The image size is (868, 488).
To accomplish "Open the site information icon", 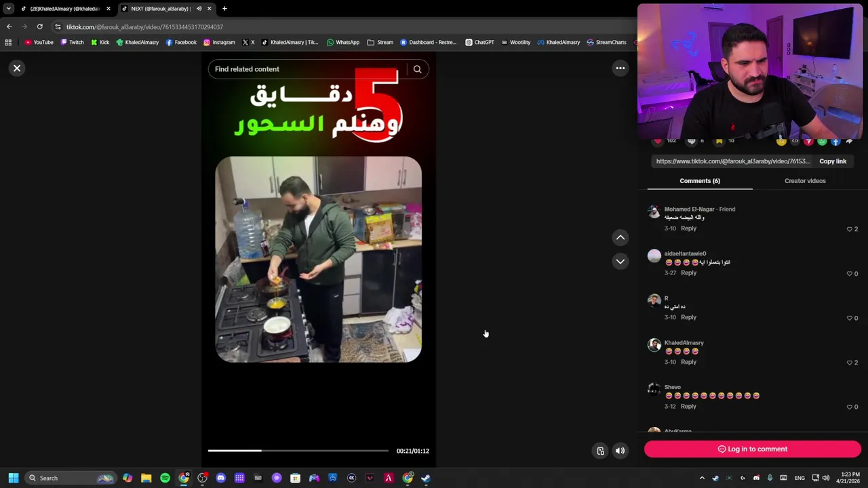I will pyautogui.click(x=58, y=27).
